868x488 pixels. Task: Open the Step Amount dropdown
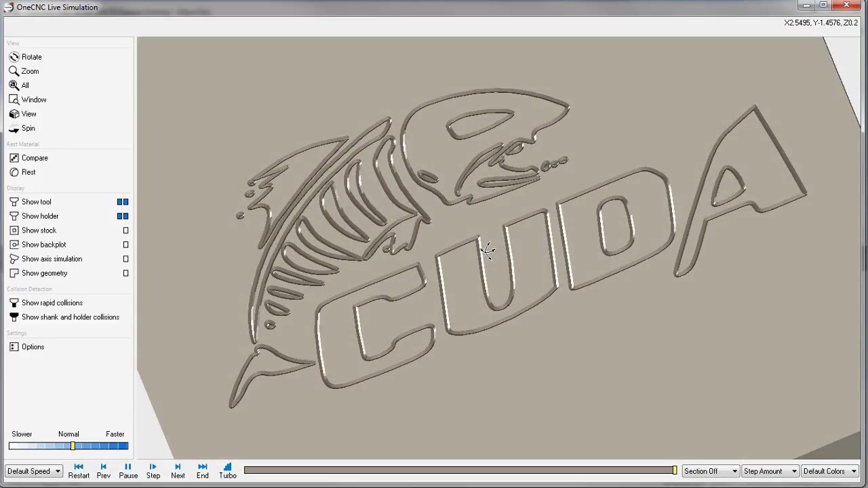coord(770,471)
